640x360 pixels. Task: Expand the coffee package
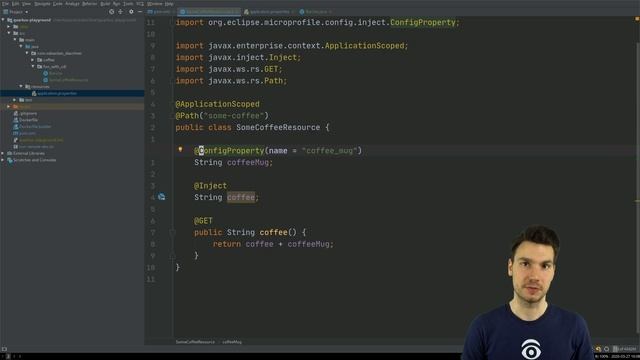pos(33,60)
